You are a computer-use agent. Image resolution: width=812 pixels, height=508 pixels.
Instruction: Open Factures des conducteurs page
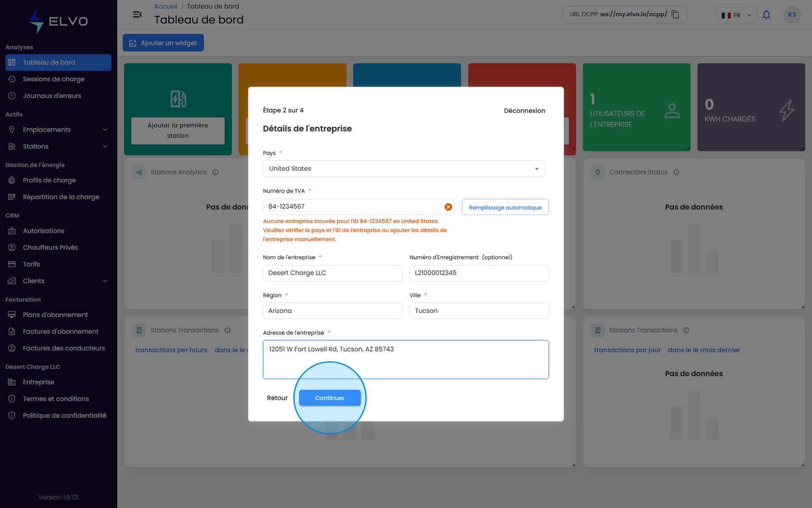pos(58,348)
